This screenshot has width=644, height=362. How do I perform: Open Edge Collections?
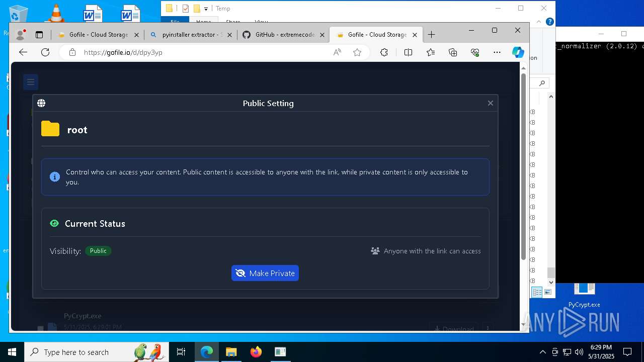453,52
